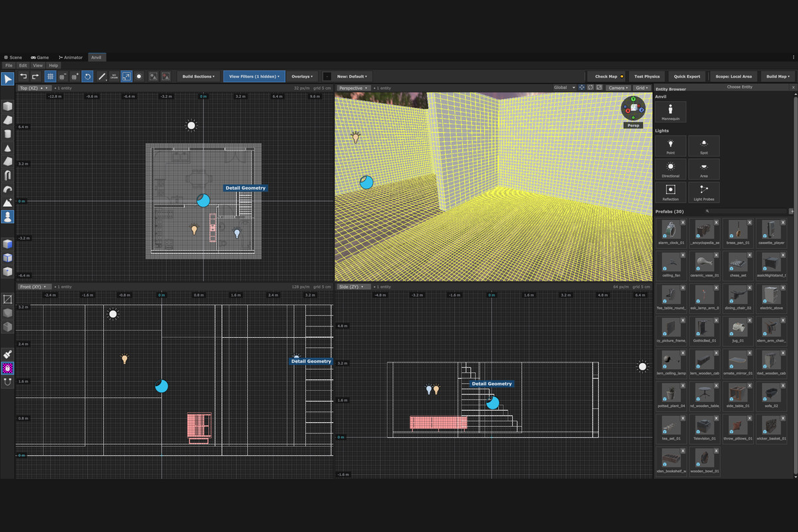Pick the cube primitive tool
The image size is (798, 532).
point(7,106)
